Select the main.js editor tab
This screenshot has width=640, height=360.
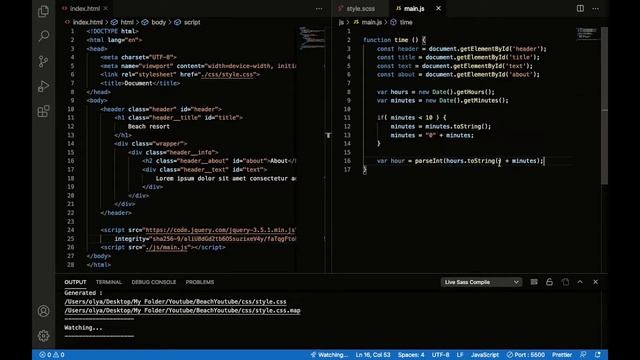tap(414, 8)
